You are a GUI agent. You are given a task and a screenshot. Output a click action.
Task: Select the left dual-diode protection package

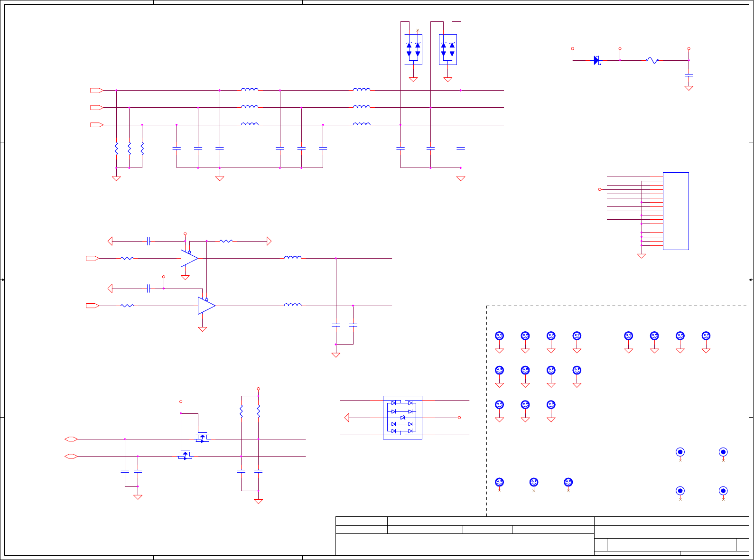(x=413, y=49)
